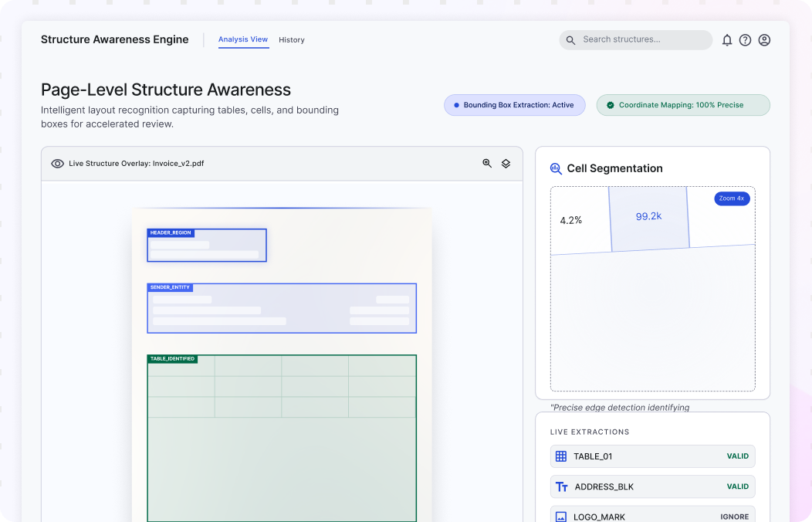
Task: Click the LIVE EXTRACTIONS heading
Action: pyautogui.click(x=590, y=432)
